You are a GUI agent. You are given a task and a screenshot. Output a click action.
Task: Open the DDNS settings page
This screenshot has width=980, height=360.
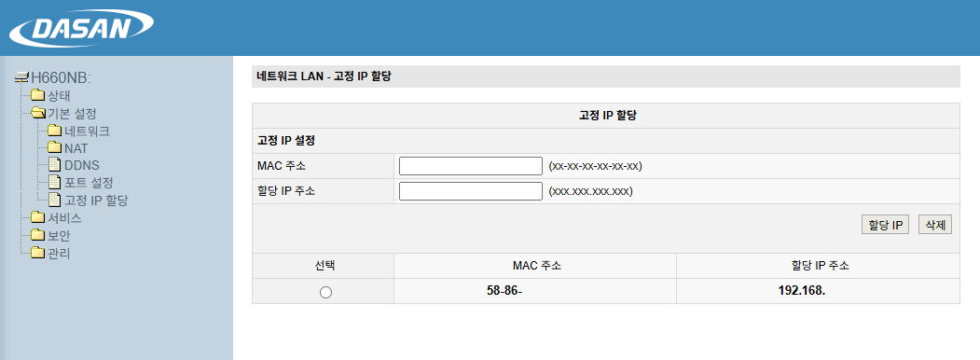pos(82,166)
